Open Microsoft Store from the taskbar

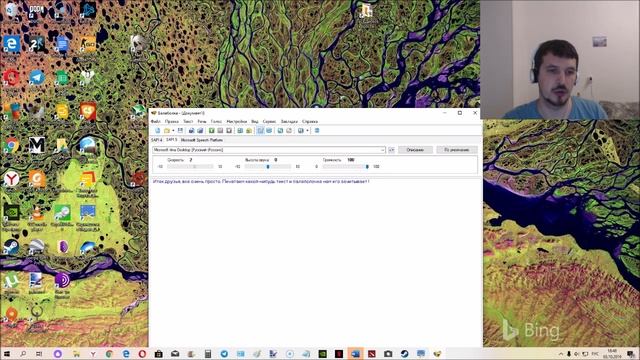click(x=159, y=354)
